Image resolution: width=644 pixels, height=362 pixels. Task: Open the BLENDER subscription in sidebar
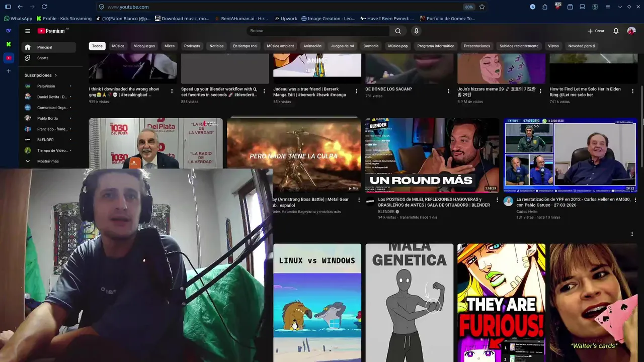[49, 140]
